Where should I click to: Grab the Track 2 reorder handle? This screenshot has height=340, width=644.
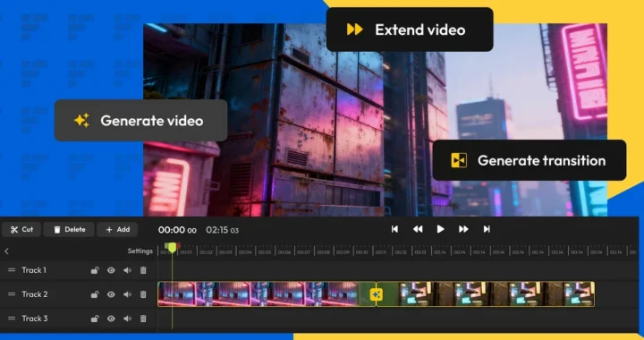click(x=12, y=294)
